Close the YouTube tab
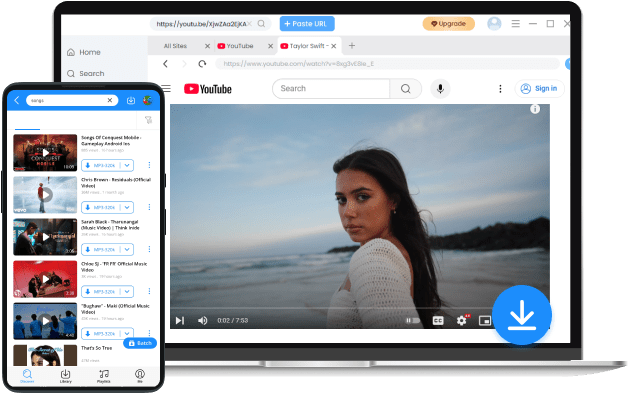The height and width of the screenshot is (394, 628). coord(270,46)
